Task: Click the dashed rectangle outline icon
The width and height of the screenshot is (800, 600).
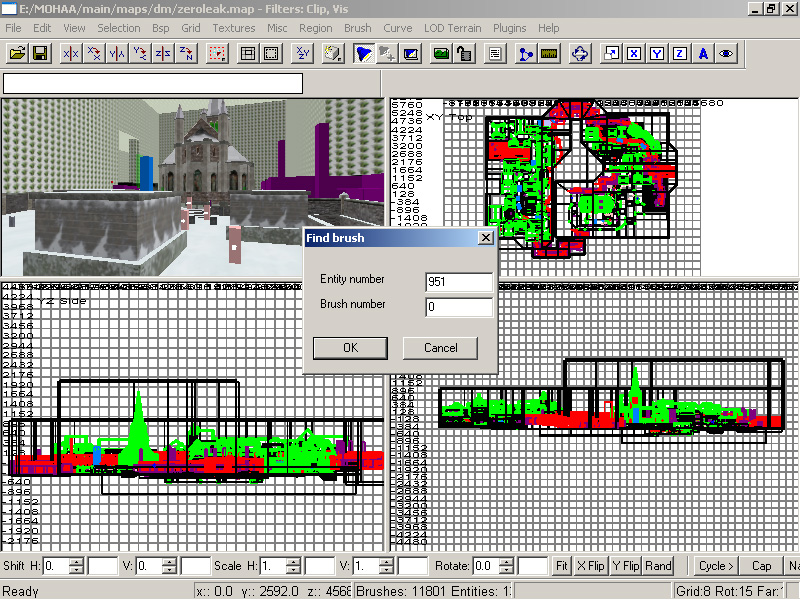Action: (271, 53)
